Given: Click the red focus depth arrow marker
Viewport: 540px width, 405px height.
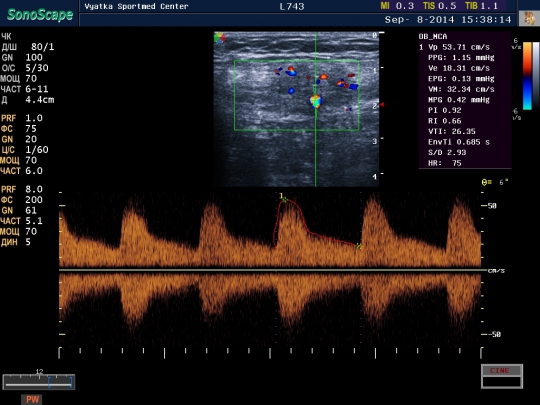Looking at the screenshot, I should (382, 104).
